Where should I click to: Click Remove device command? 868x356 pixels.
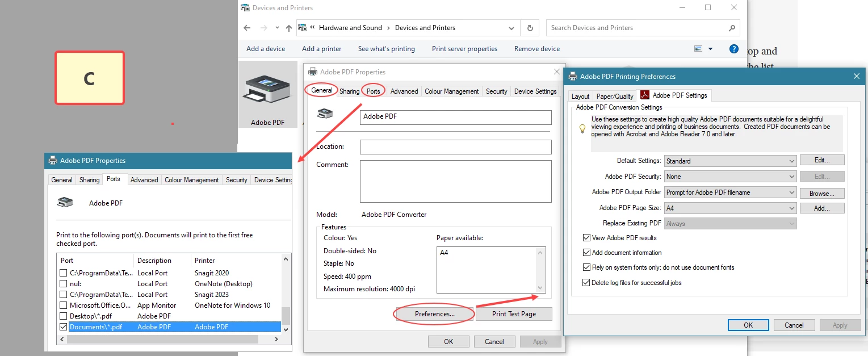point(536,49)
